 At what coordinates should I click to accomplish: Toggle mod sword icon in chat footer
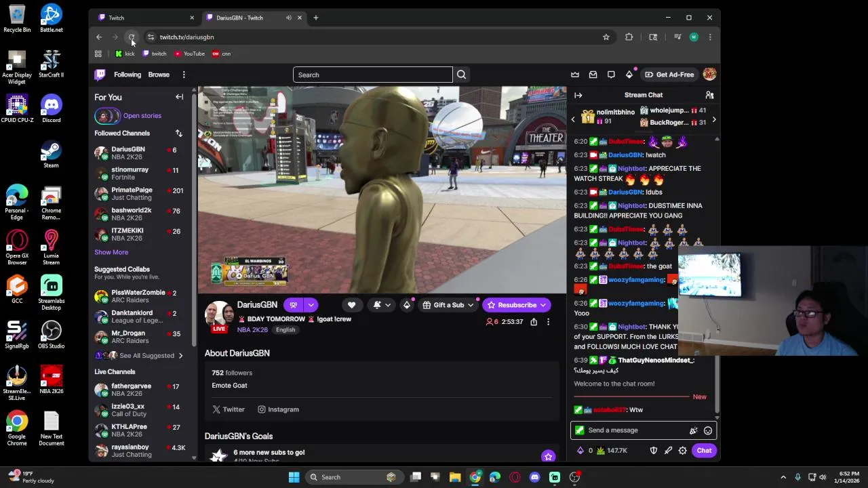tap(668, 451)
